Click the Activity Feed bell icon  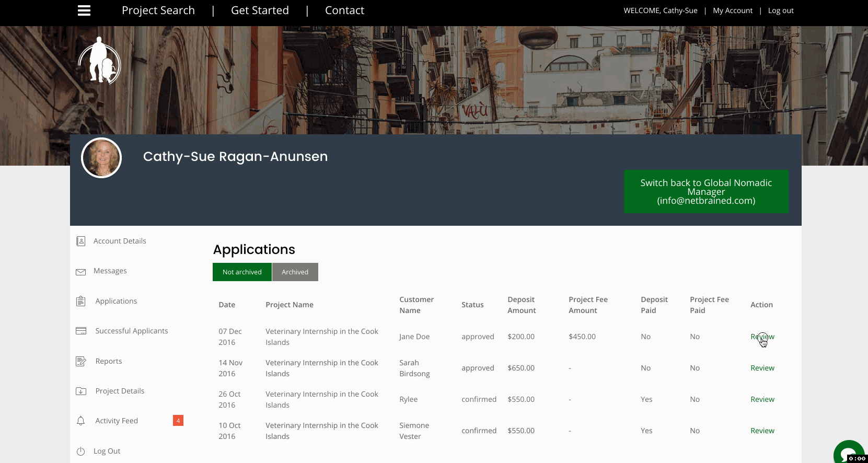pyautogui.click(x=81, y=421)
